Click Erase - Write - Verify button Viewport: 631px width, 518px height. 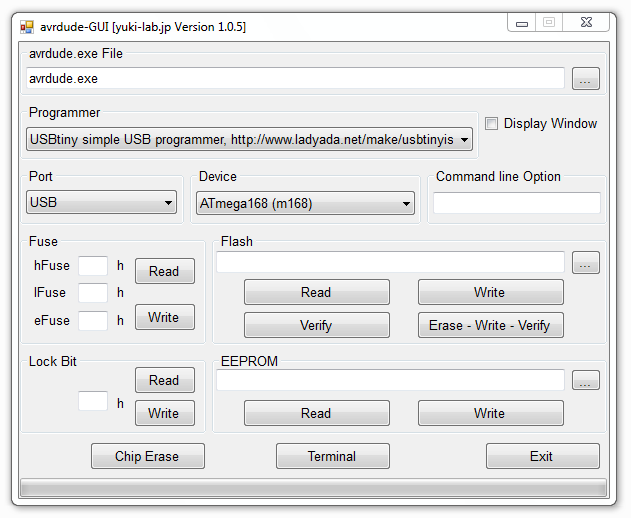click(x=491, y=325)
